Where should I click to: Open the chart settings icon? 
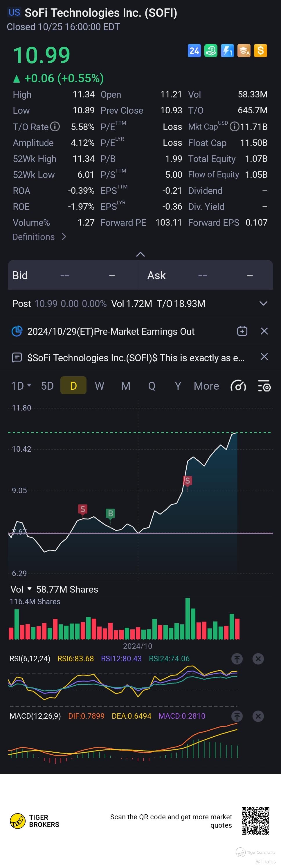pyautogui.click(x=264, y=386)
